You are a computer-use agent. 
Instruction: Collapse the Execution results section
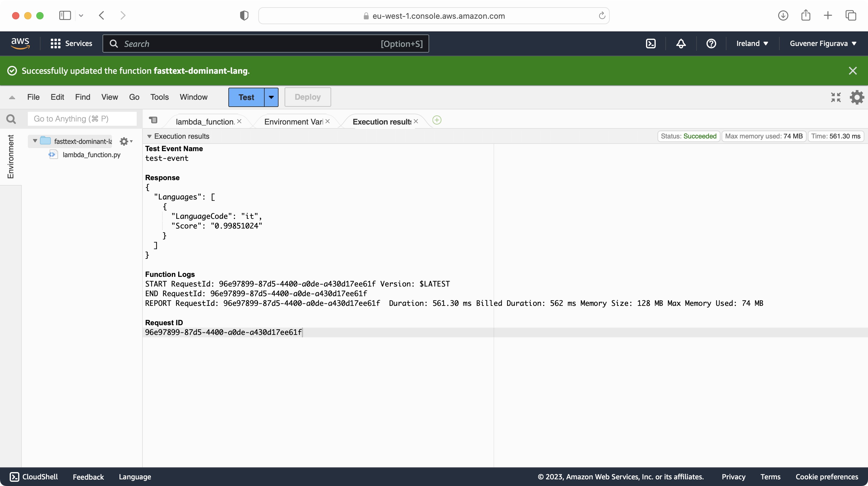[x=149, y=136]
